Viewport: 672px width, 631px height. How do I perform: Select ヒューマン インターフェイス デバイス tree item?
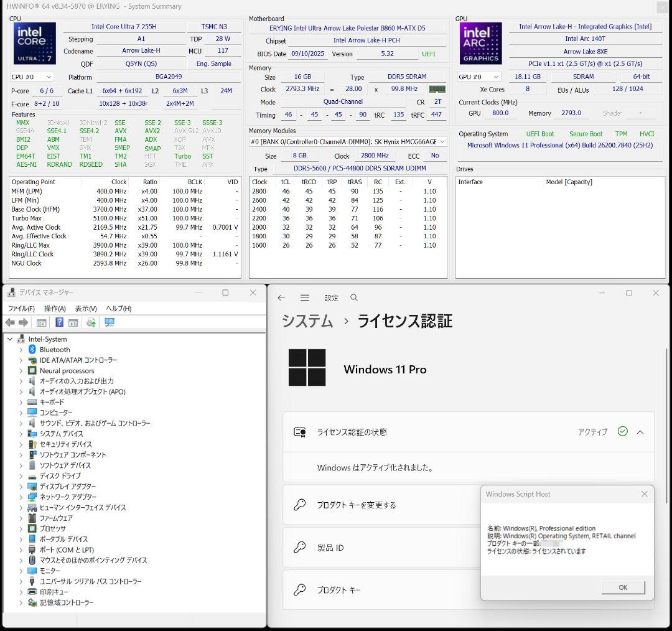click(x=83, y=508)
